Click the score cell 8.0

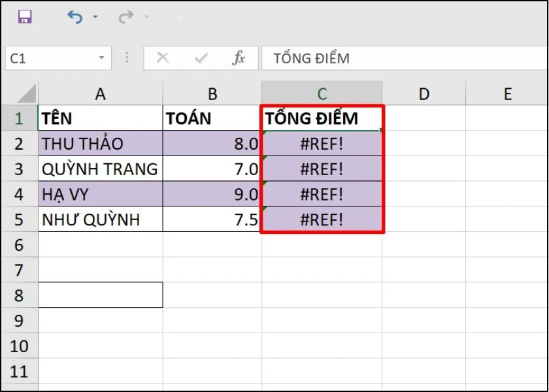[212, 144]
